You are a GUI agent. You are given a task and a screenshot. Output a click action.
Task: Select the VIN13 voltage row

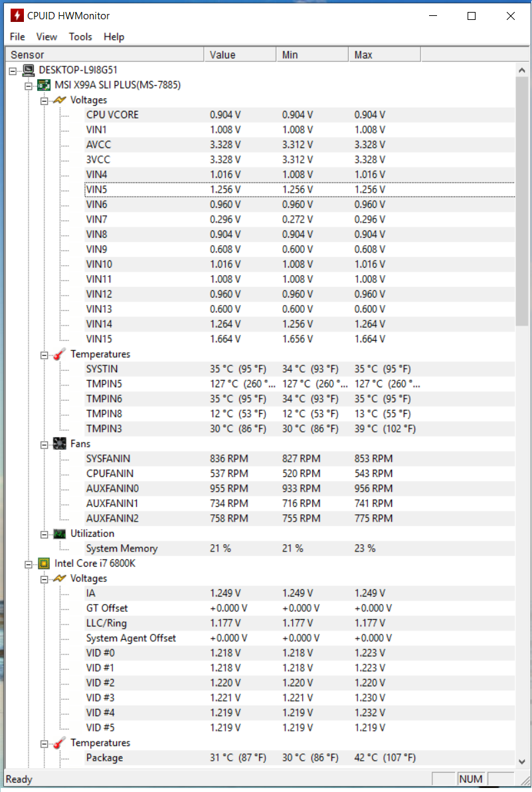300,309
